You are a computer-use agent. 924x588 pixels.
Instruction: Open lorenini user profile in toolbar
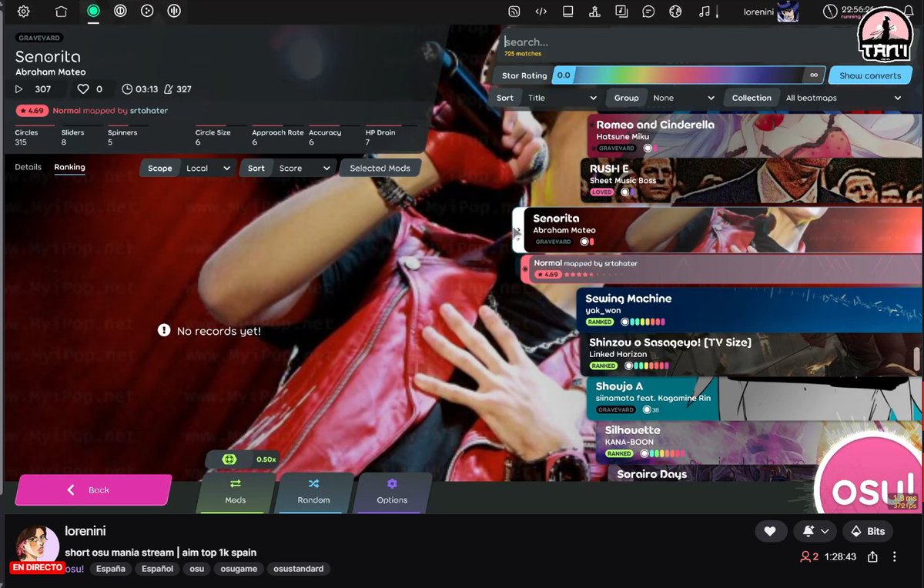[770, 12]
